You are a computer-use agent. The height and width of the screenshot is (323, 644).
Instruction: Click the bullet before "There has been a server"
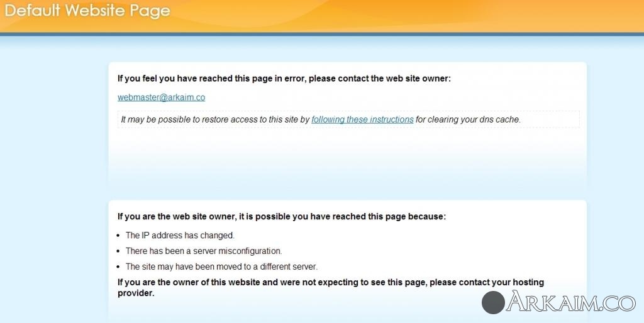tap(119, 251)
